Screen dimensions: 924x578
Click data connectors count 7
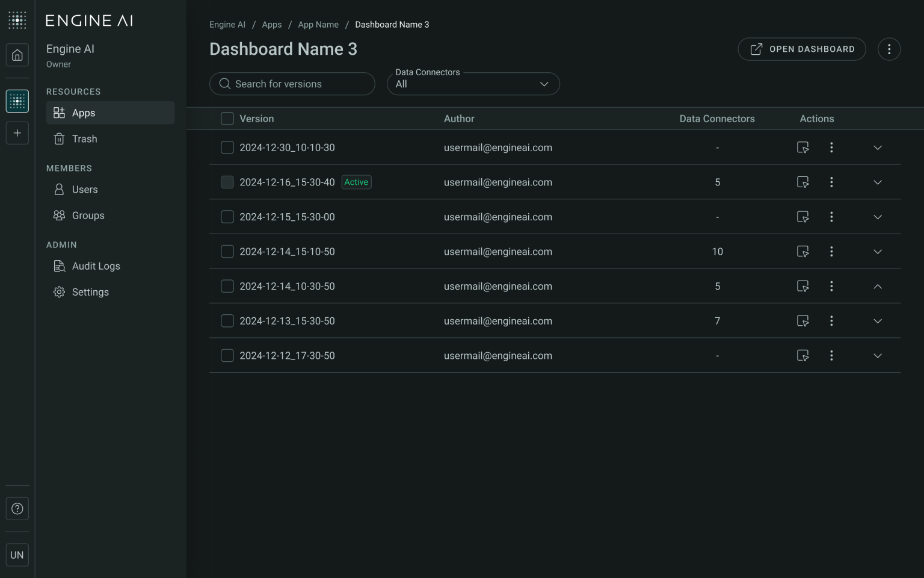[x=717, y=321]
